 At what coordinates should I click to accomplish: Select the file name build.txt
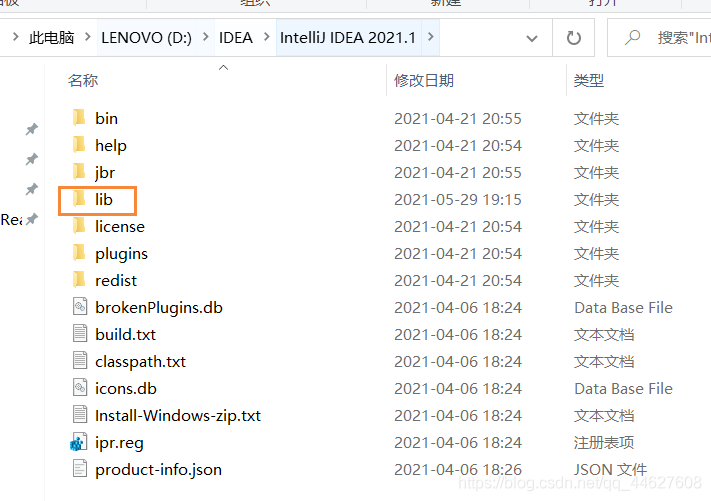point(125,335)
